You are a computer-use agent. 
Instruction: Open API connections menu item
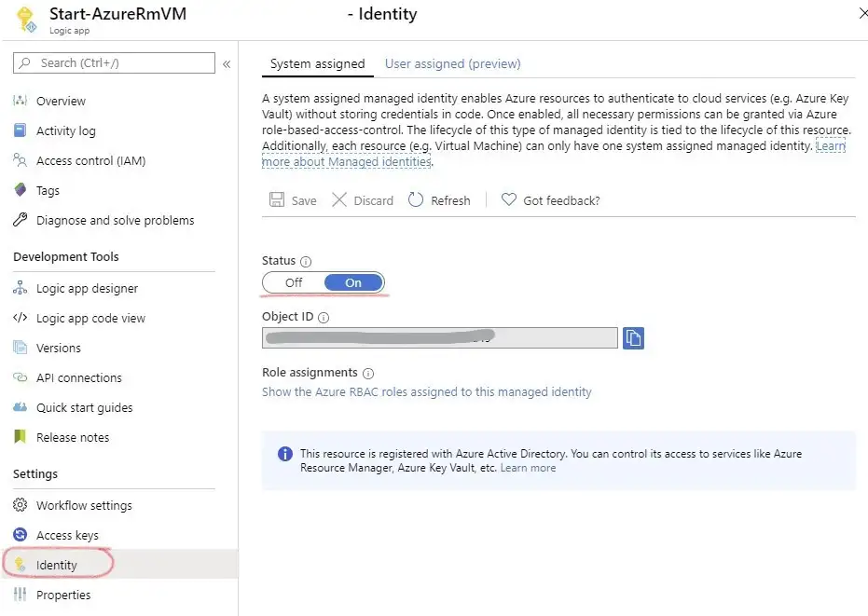[78, 377]
